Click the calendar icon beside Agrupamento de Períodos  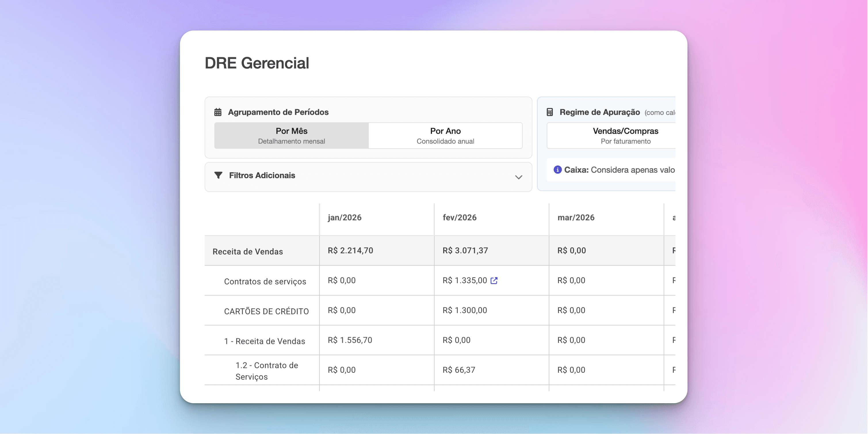218,112
